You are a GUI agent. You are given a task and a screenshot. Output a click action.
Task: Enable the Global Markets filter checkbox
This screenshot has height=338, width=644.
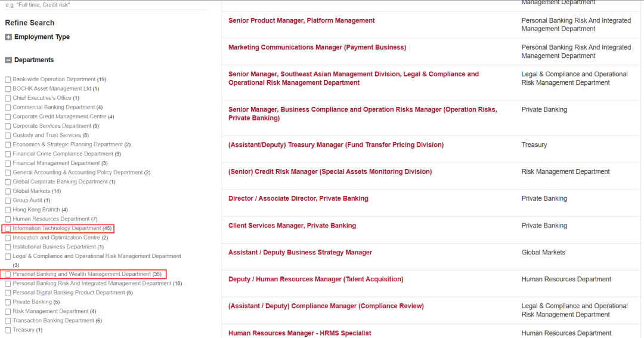point(8,191)
